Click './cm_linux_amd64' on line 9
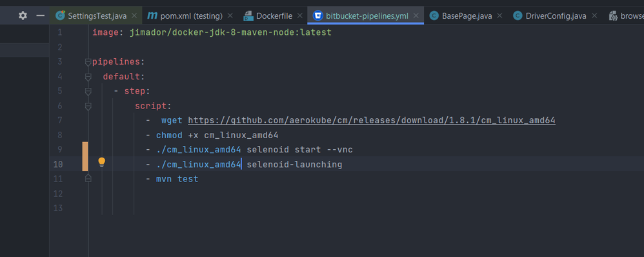Viewport: 644px width, 257px height. 198,150
